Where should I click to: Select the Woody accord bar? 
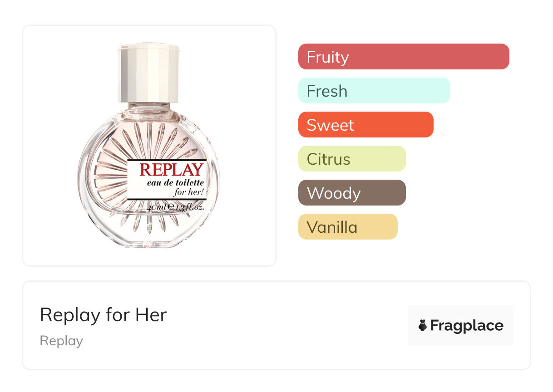351,193
